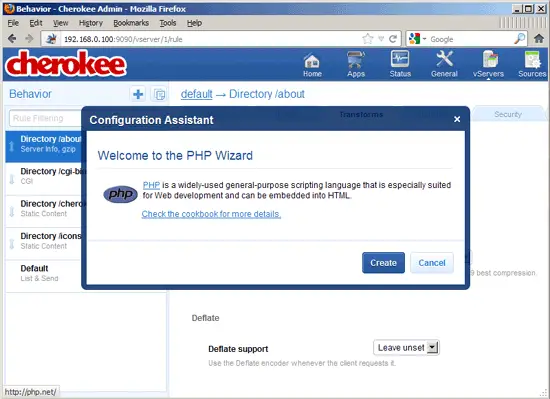The height and width of the screenshot is (399, 550).
Task: Select the Directory /icons rule
Action: [45, 241]
